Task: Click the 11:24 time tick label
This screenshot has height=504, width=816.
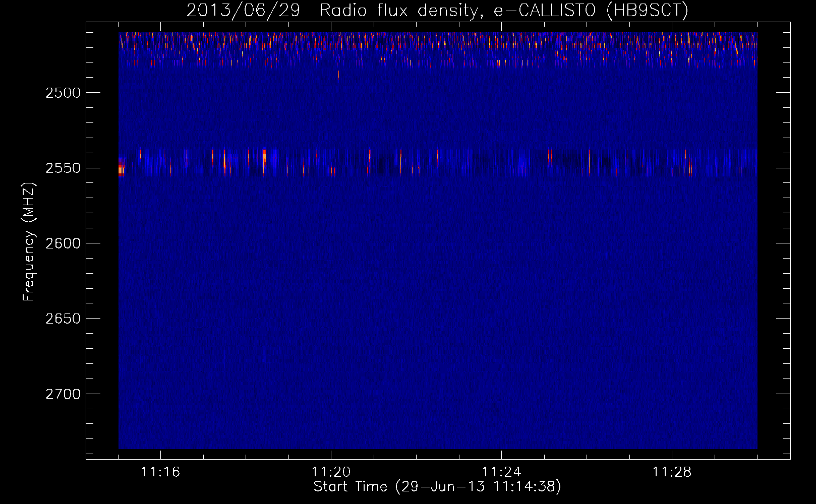Action: (501, 472)
